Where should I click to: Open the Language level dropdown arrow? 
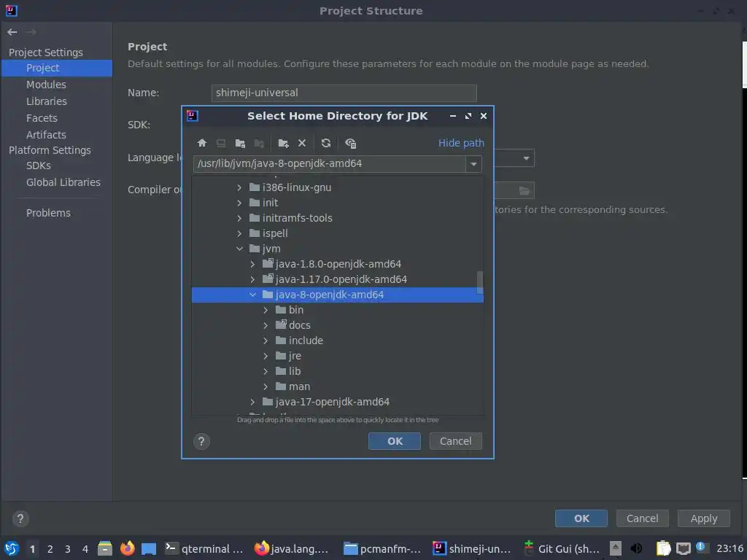[526, 158]
